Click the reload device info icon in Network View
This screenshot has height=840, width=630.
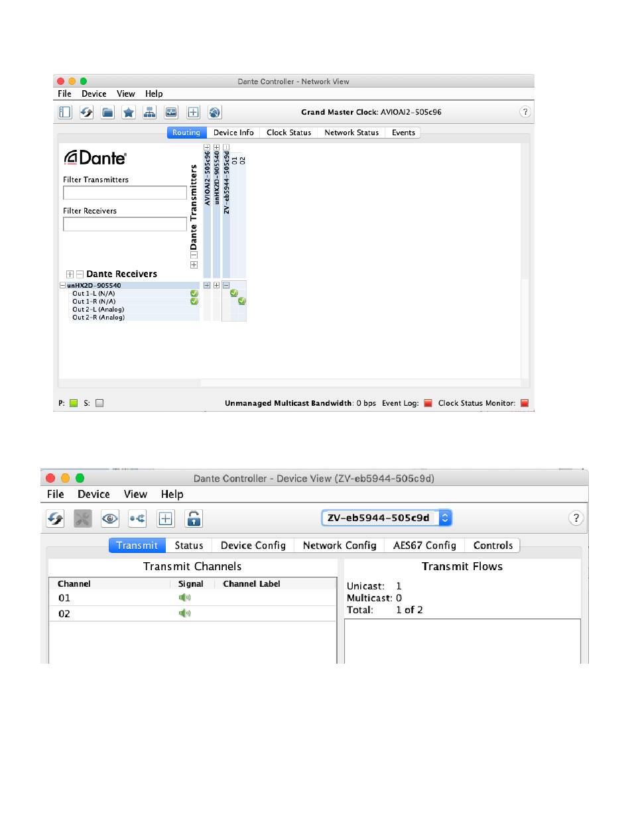point(86,113)
